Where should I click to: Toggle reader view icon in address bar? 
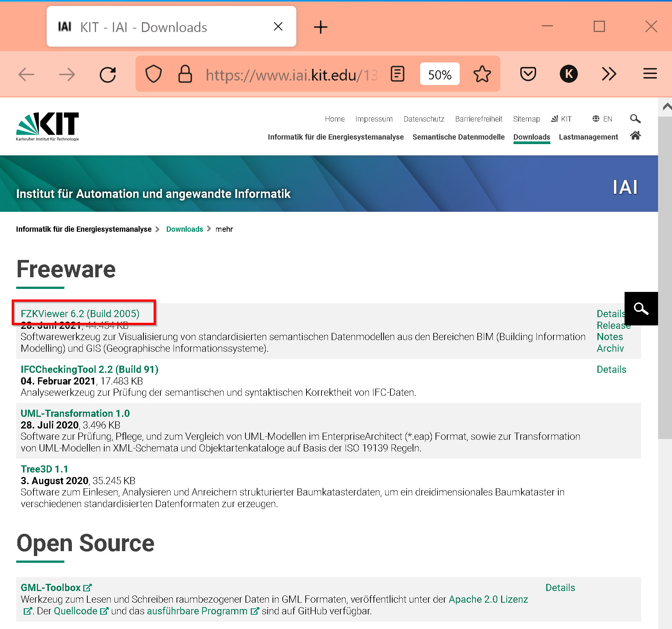398,74
